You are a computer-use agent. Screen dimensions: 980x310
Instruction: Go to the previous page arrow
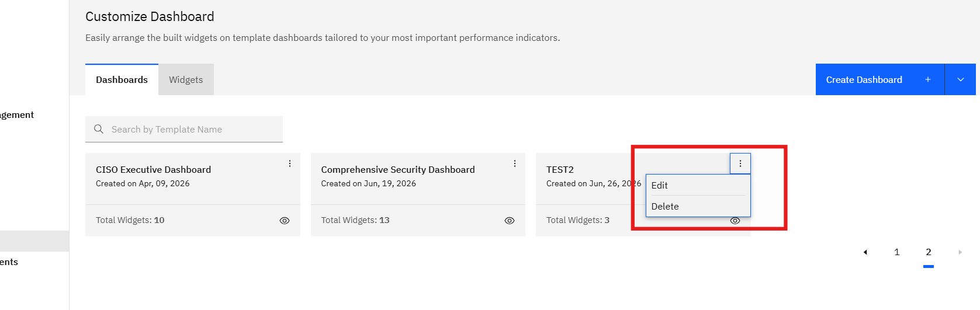click(865, 252)
